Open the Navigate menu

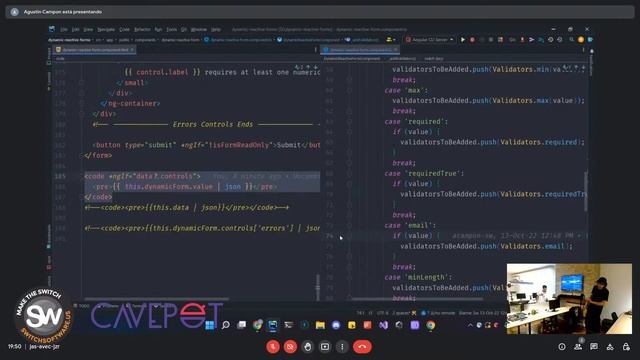point(106,29)
